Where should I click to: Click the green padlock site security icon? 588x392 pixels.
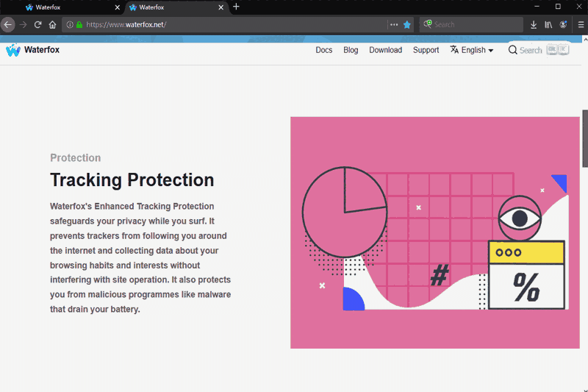pyautogui.click(x=79, y=24)
